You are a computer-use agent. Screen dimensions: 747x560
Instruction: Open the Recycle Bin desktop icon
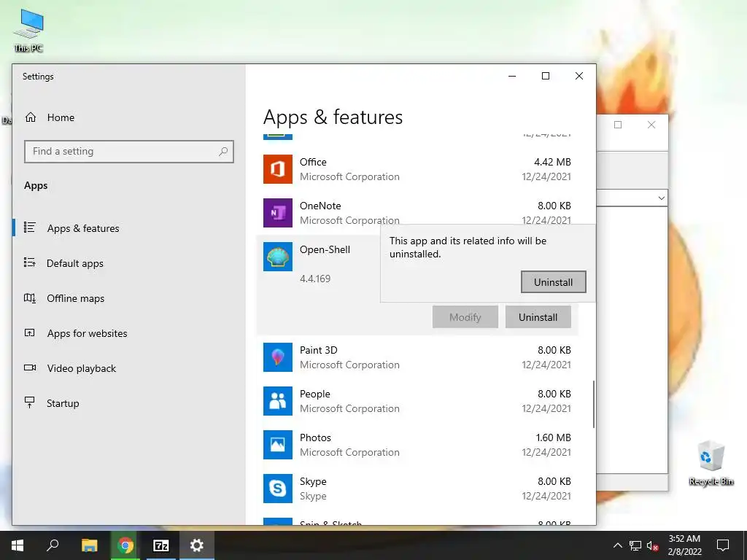711,462
